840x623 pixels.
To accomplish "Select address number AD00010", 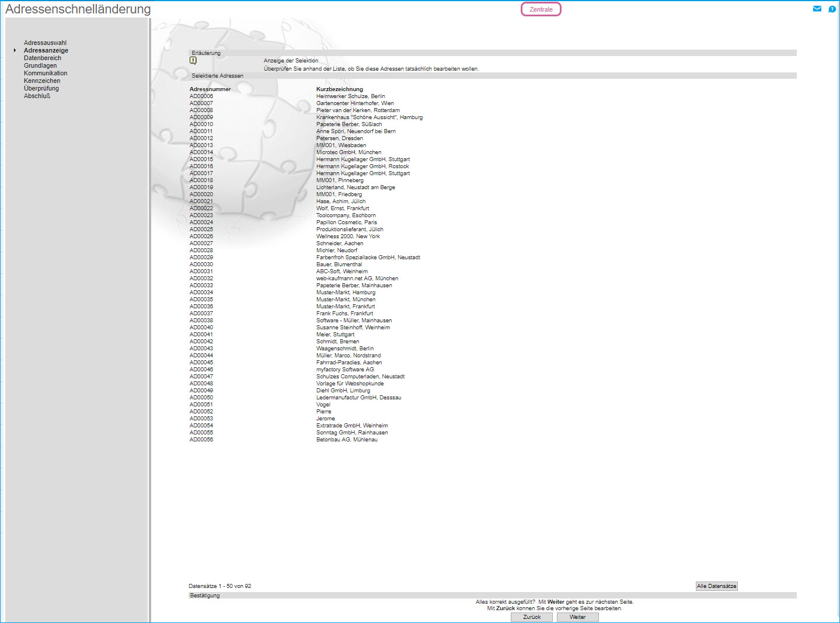I will pyautogui.click(x=201, y=124).
